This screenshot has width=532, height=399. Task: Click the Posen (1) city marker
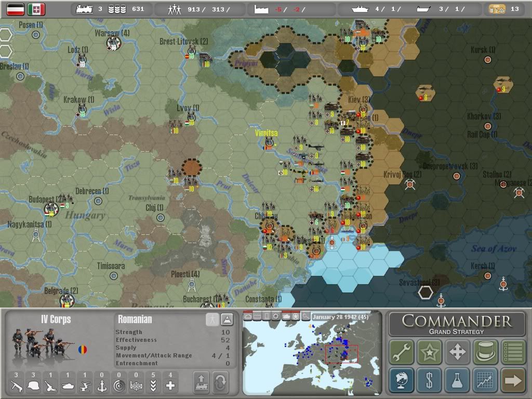tap(36, 35)
